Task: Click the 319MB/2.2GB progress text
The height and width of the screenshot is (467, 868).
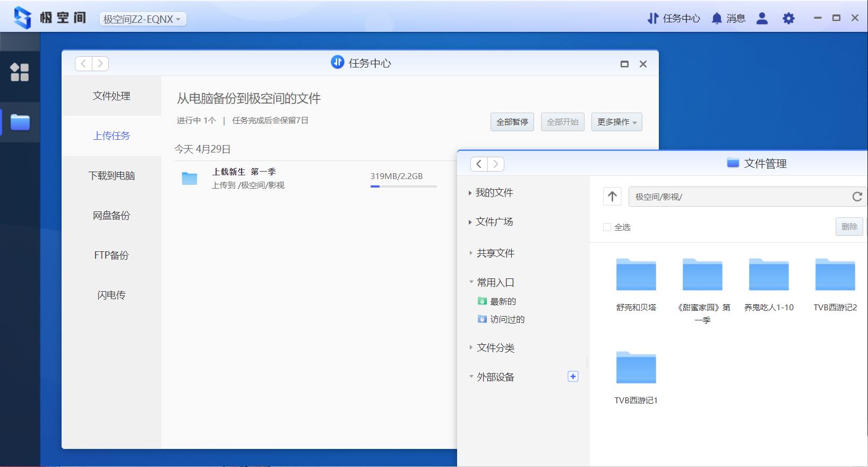Action: point(397,176)
